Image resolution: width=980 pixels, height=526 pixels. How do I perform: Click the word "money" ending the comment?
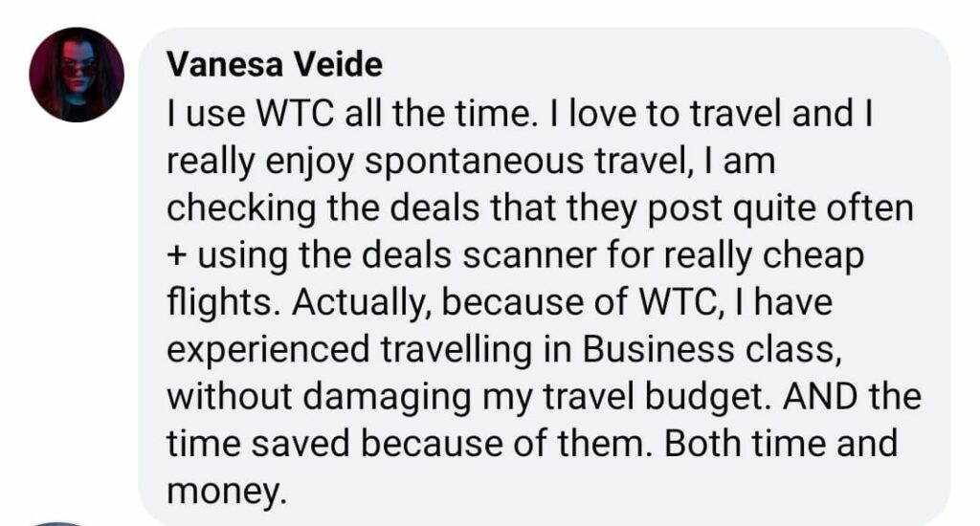click(226, 492)
